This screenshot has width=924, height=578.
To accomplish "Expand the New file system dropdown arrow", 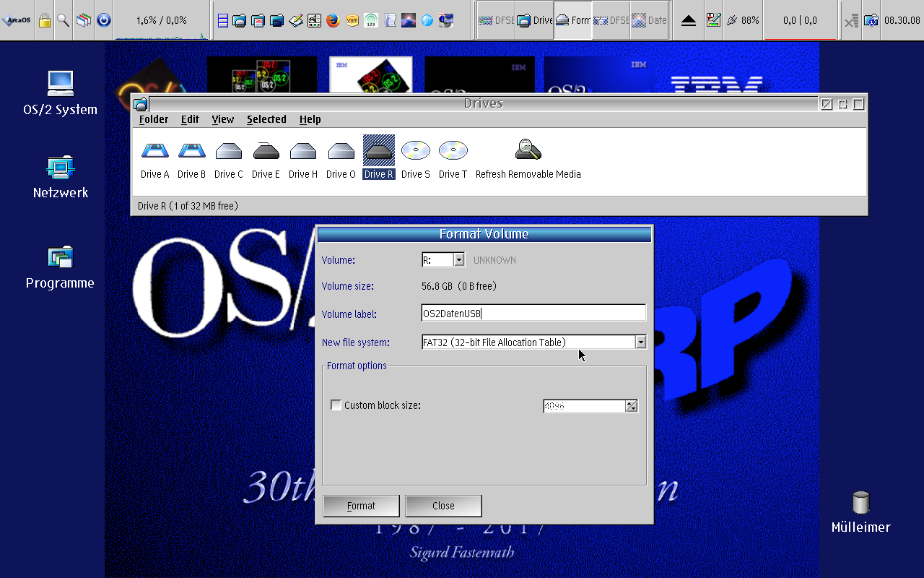I will click(640, 342).
